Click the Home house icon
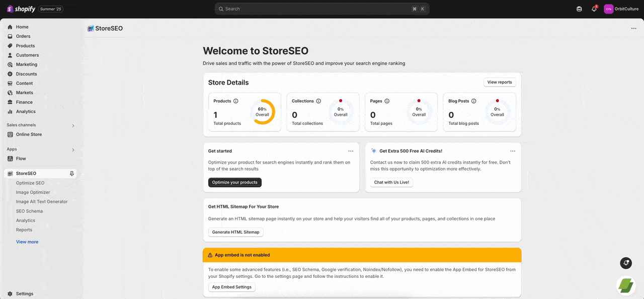644x299 pixels. [10, 27]
